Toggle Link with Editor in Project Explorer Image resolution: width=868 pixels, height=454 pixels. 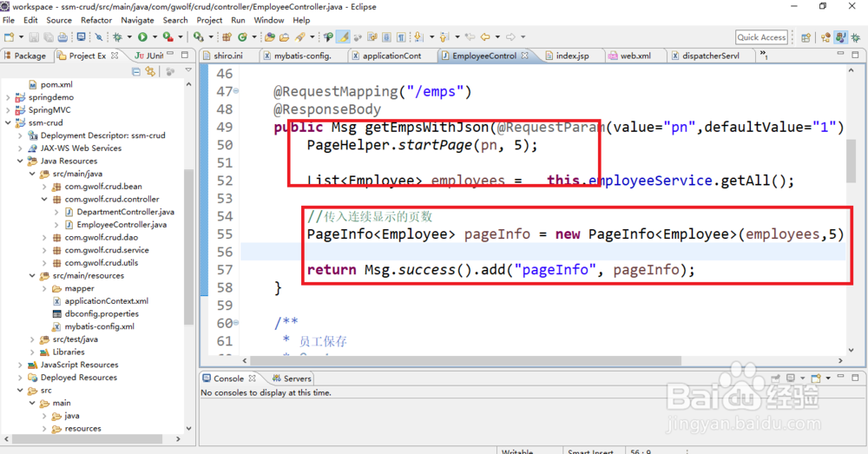150,71
